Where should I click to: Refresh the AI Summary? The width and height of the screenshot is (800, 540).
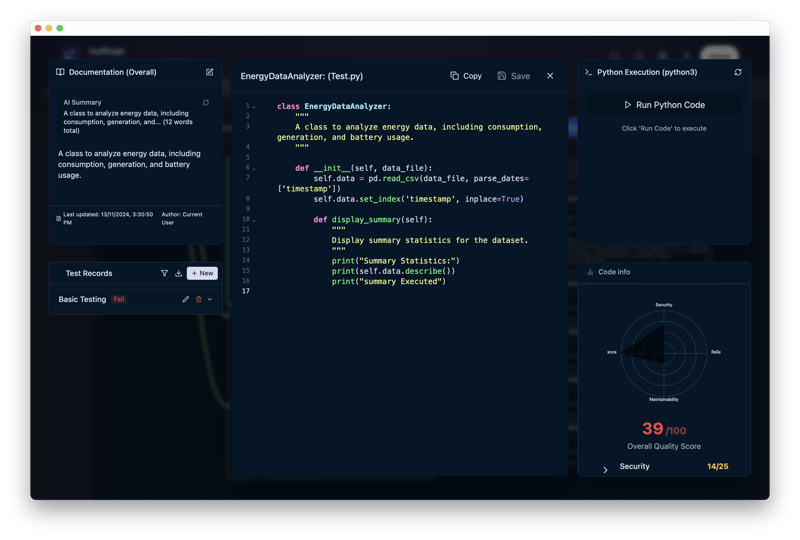[x=206, y=102]
